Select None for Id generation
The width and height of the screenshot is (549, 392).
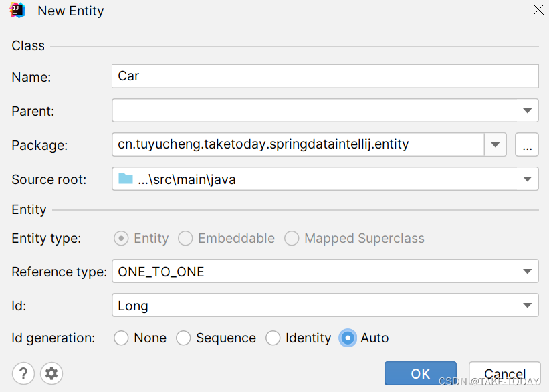[x=121, y=338]
